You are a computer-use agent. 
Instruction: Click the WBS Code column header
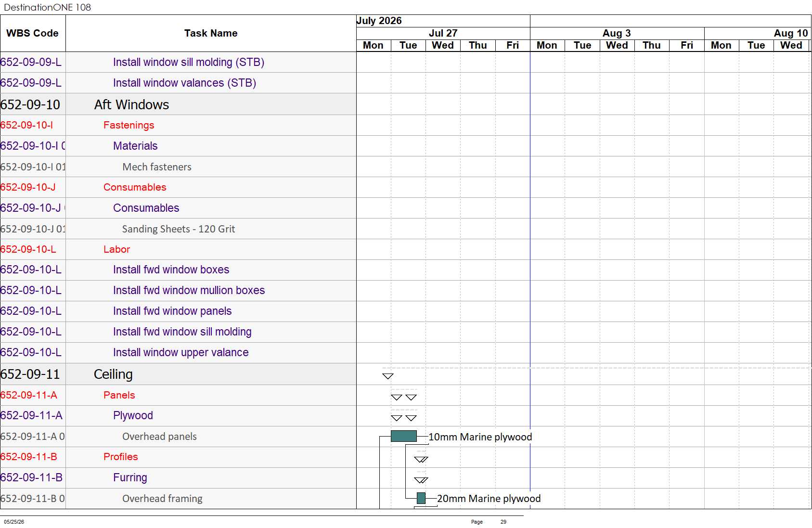pyautogui.click(x=33, y=33)
